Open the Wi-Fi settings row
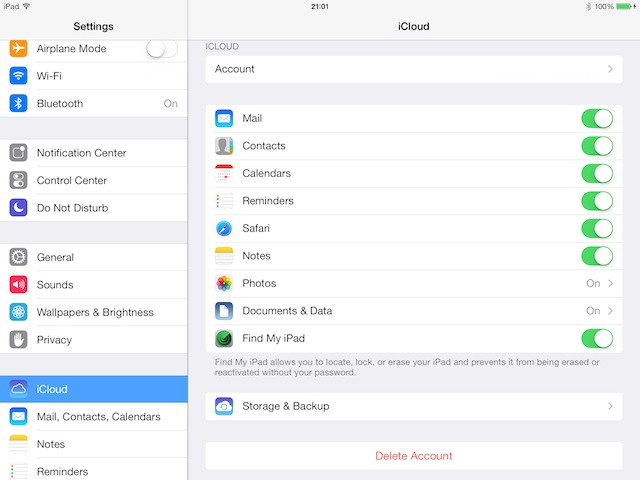The image size is (640, 480). tap(93, 76)
